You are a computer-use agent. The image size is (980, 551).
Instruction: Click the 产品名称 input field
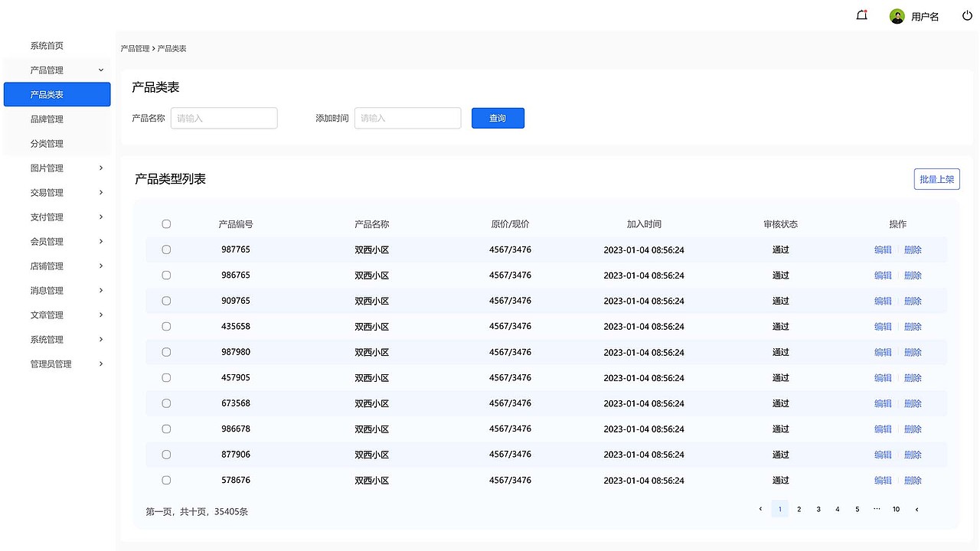click(x=224, y=118)
